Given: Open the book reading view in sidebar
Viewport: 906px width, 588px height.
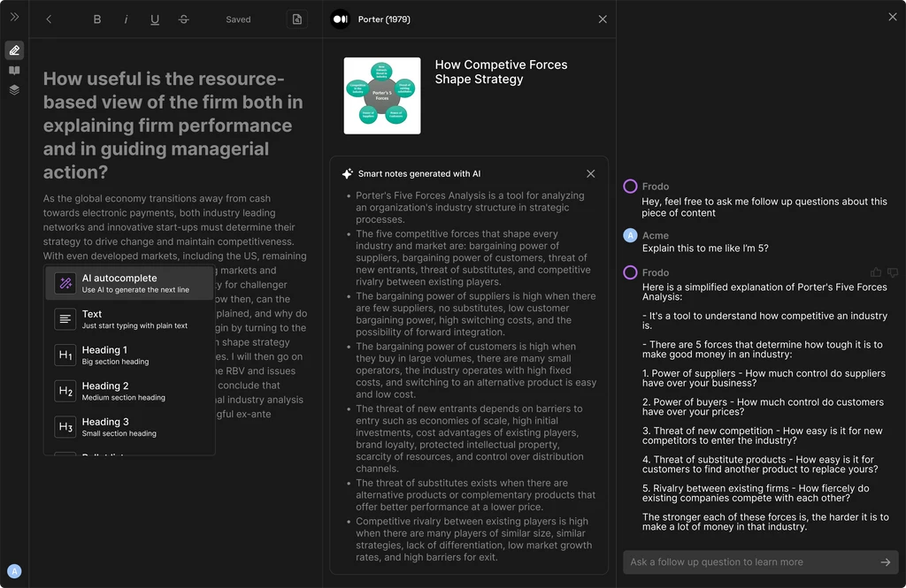Looking at the screenshot, I should pyautogui.click(x=14, y=70).
